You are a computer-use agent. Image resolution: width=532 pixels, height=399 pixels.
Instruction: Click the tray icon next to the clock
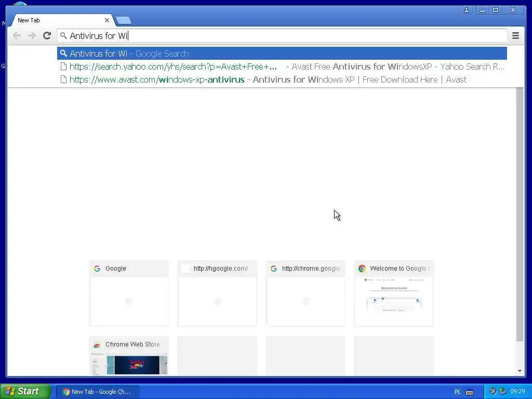coord(502,391)
